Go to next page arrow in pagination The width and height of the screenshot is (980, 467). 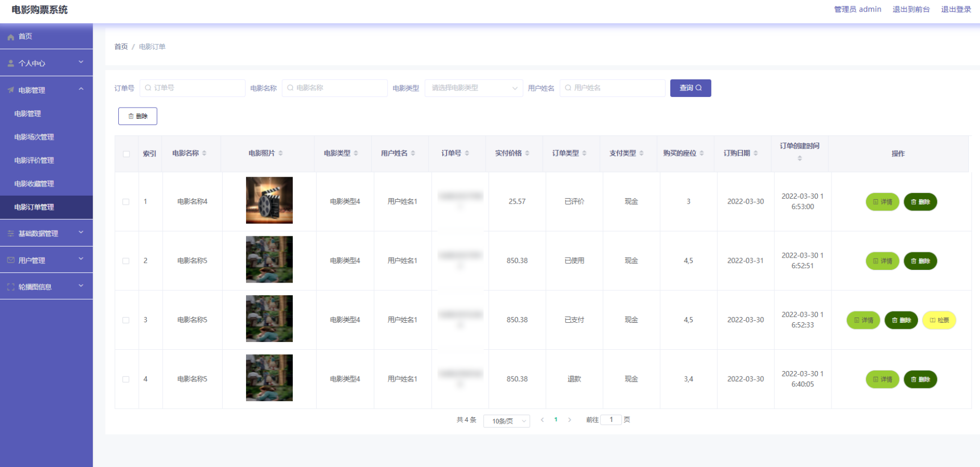point(570,420)
